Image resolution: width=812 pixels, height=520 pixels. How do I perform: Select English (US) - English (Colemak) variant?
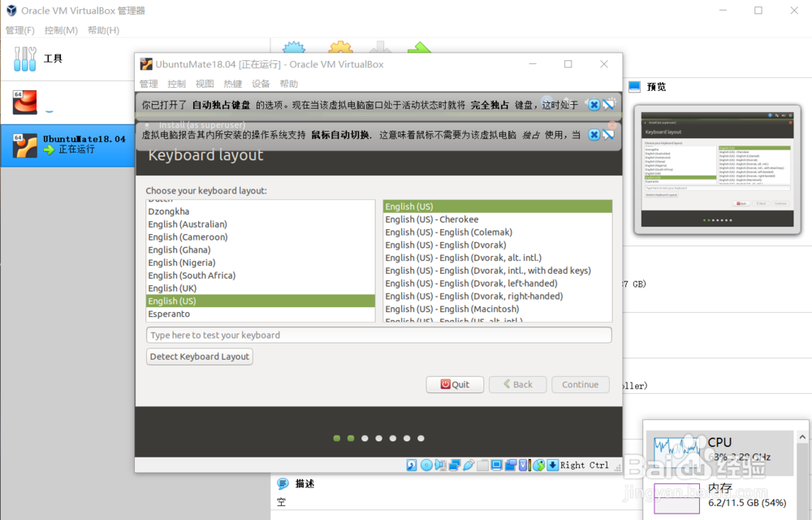(498, 232)
